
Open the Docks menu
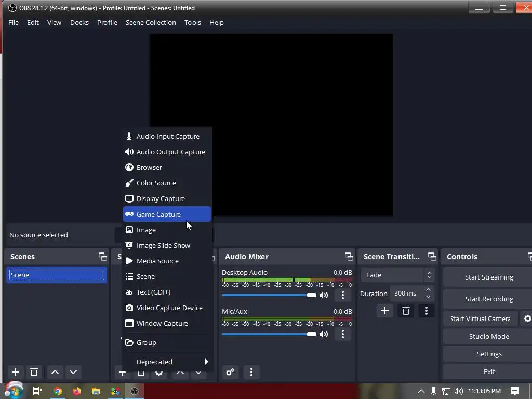79,23
